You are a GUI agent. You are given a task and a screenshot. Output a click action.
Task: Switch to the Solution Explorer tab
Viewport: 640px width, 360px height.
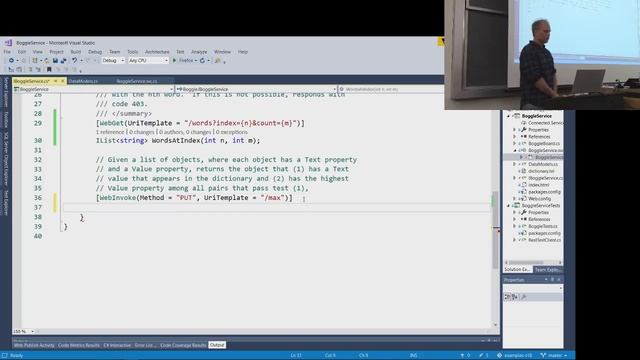(518, 270)
